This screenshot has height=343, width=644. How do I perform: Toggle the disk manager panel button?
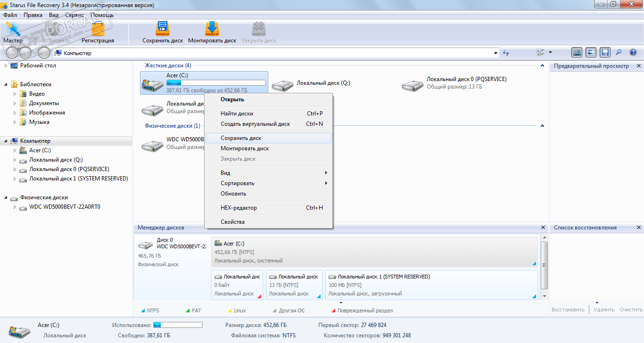[x=577, y=53]
